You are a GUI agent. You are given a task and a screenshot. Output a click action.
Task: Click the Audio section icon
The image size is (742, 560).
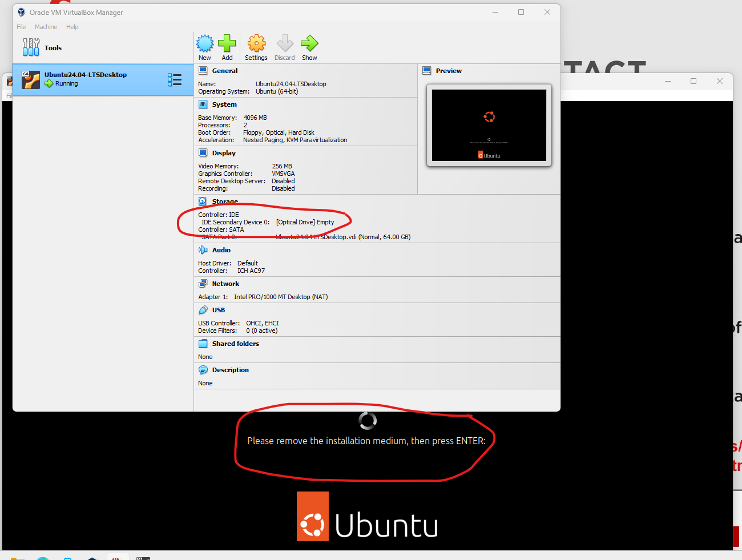[x=203, y=250]
